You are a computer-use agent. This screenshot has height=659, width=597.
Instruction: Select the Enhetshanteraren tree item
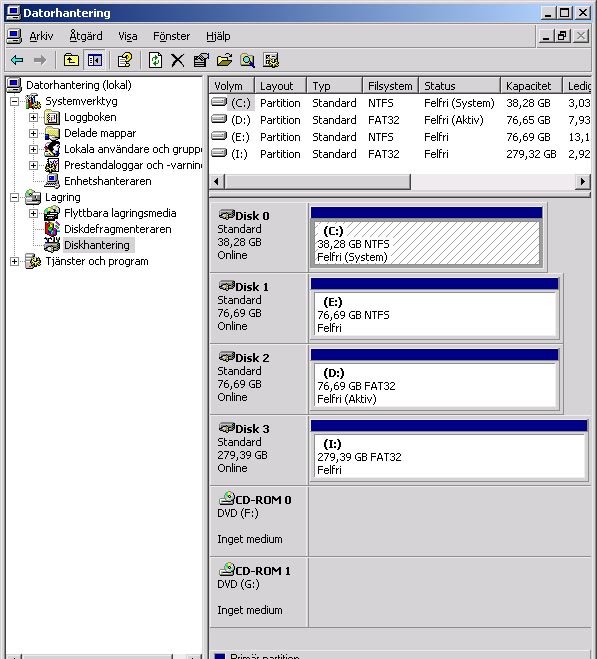click(x=108, y=181)
